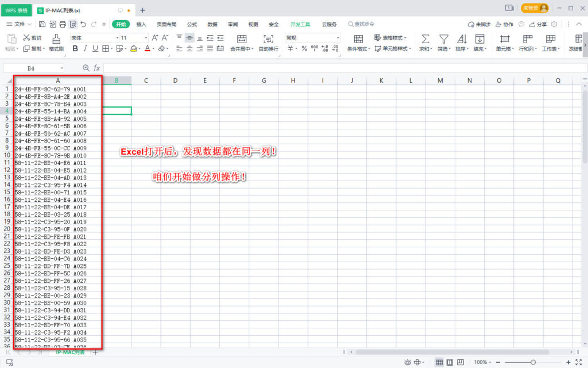588x368 pixels.
Task: Toggle italic formatting
Action: coord(86,47)
